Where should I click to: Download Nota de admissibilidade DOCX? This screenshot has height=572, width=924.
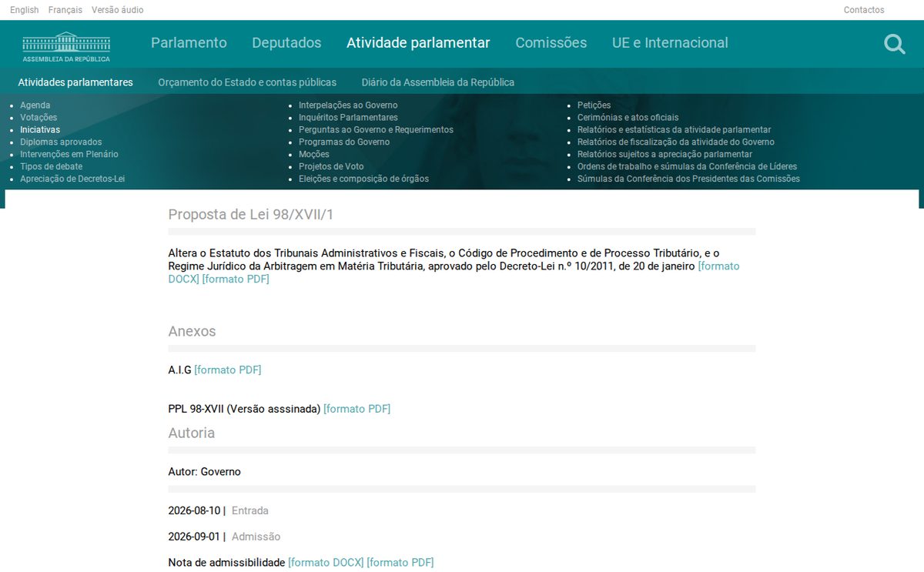[326, 564]
